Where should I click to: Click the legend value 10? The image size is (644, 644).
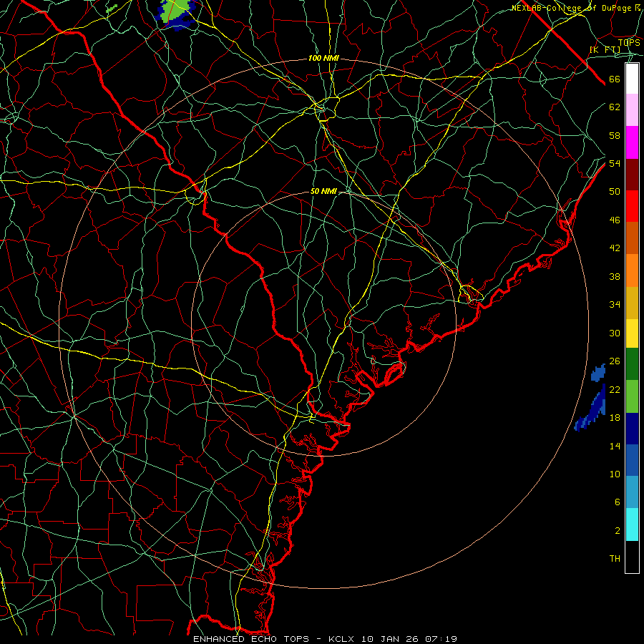pos(615,474)
